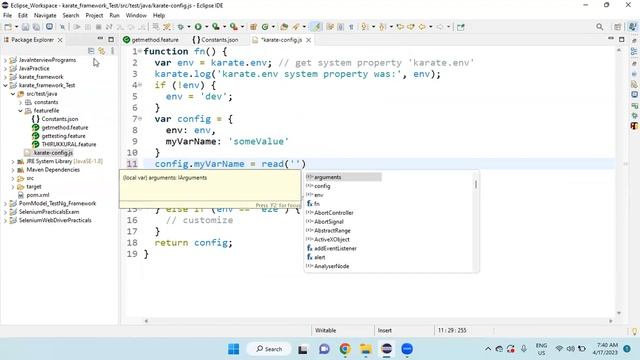The height and width of the screenshot is (360, 640).
Task: Click the Previous Annotation toolbar icon
Action: [x=382, y=27]
